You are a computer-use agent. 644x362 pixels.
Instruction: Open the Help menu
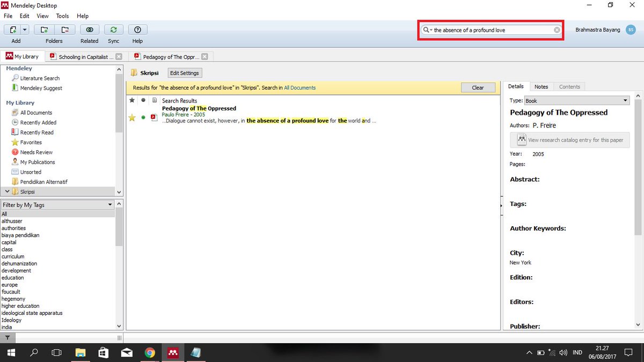click(83, 16)
